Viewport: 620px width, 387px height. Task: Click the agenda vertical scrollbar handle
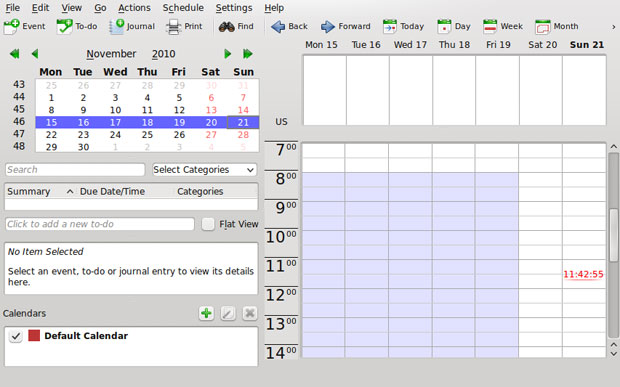pyautogui.click(x=613, y=235)
